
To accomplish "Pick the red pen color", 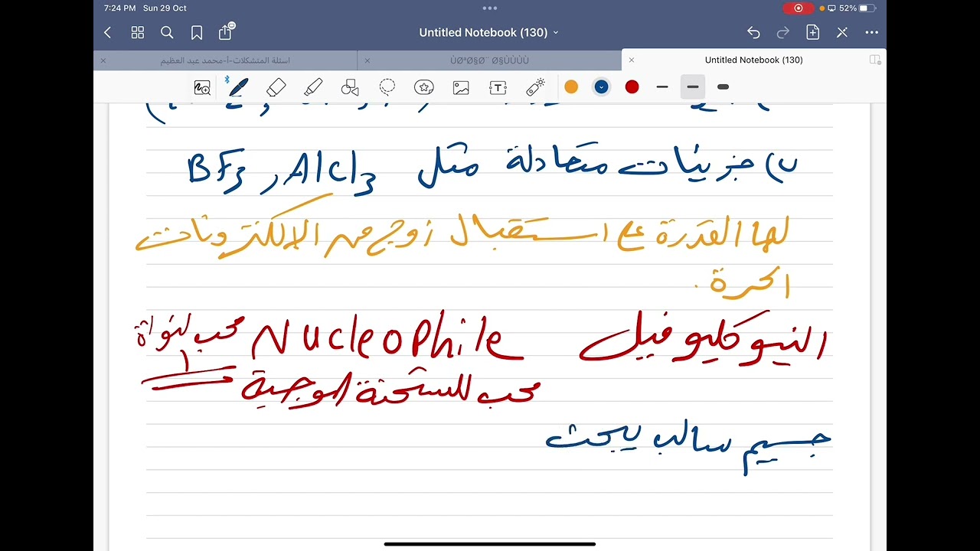I will [632, 87].
